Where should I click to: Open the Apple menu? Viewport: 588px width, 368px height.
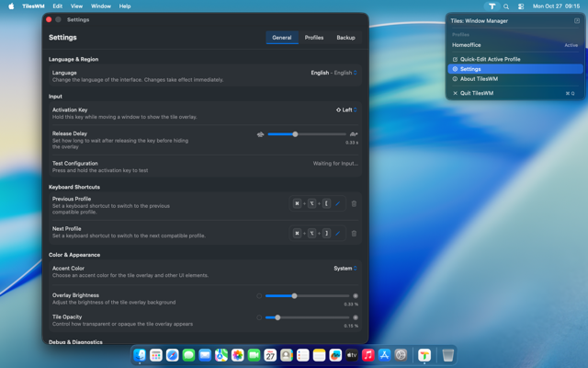pyautogui.click(x=11, y=6)
